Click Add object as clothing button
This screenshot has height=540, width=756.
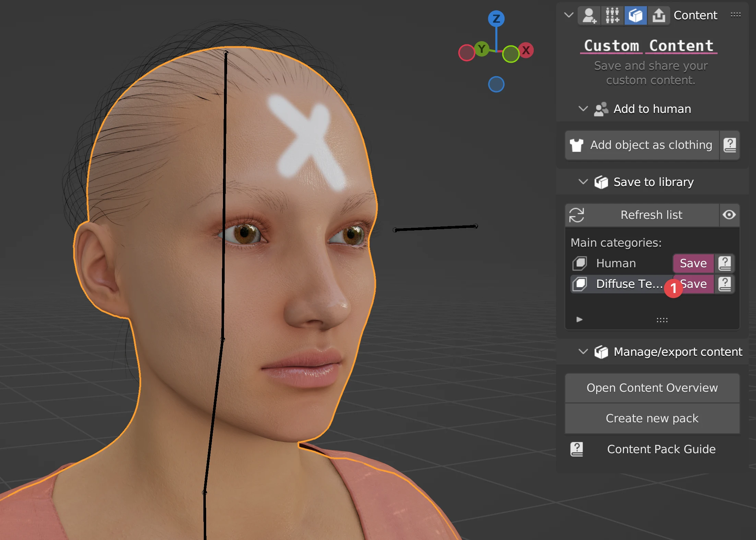coord(642,145)
